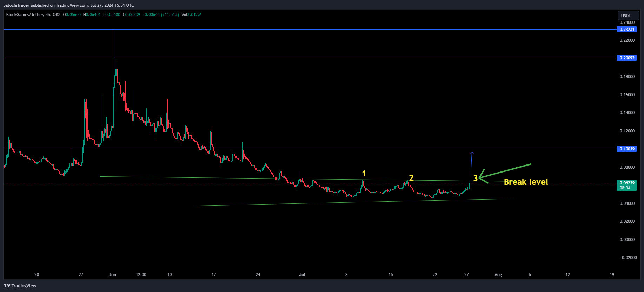The height and width of the screenshot is (292, 644).
Task: Click the TradingView logo
Action: (x=20, y=286)
